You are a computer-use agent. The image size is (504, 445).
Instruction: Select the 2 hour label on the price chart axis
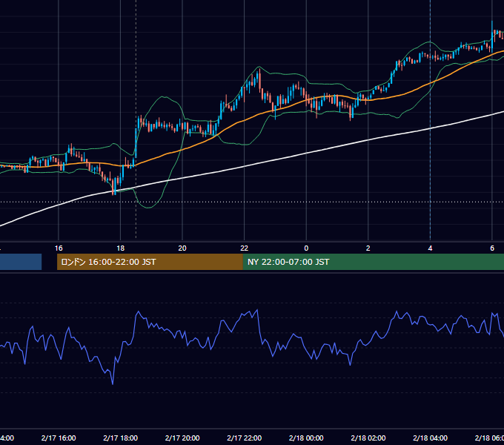(x=368, y=248)
